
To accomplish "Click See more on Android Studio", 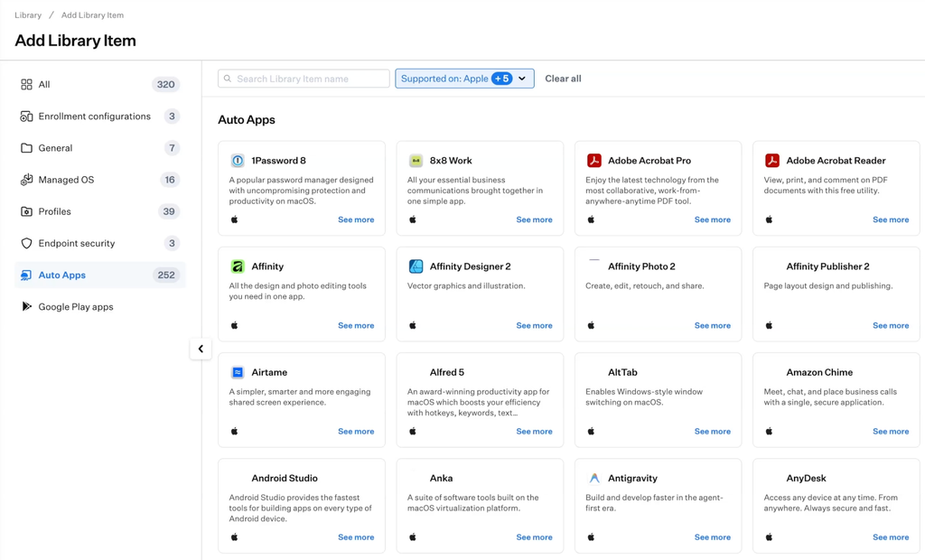I will (356, 537).
